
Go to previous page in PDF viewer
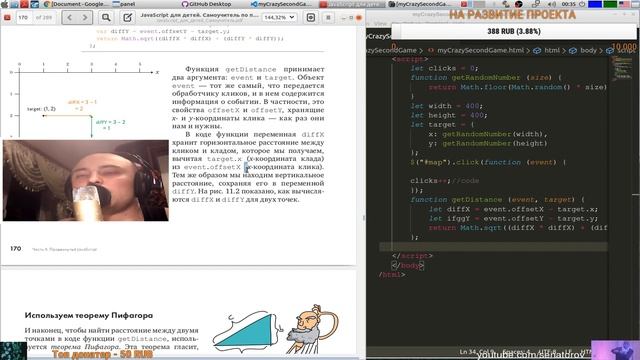point(69,18)
